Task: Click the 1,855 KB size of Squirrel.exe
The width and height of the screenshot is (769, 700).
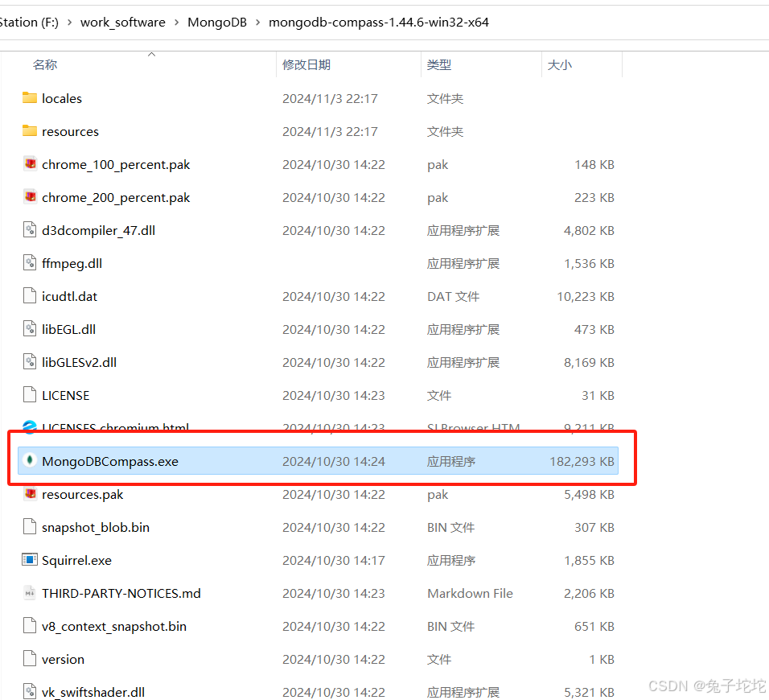Action: pos(589,560)
